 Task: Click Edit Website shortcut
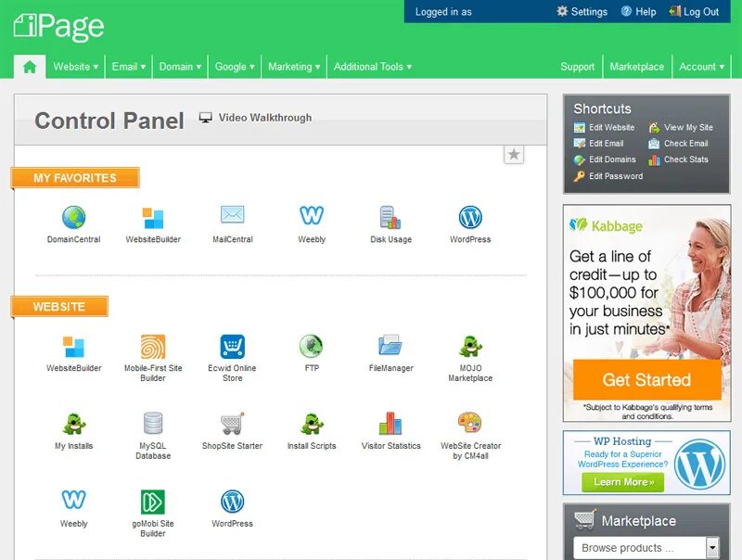point(605,127)
